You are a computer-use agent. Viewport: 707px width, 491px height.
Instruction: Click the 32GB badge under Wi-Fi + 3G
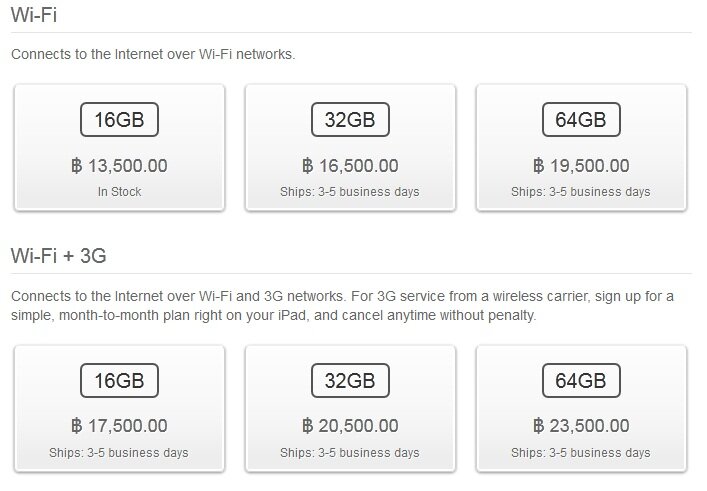click(350, 381)
